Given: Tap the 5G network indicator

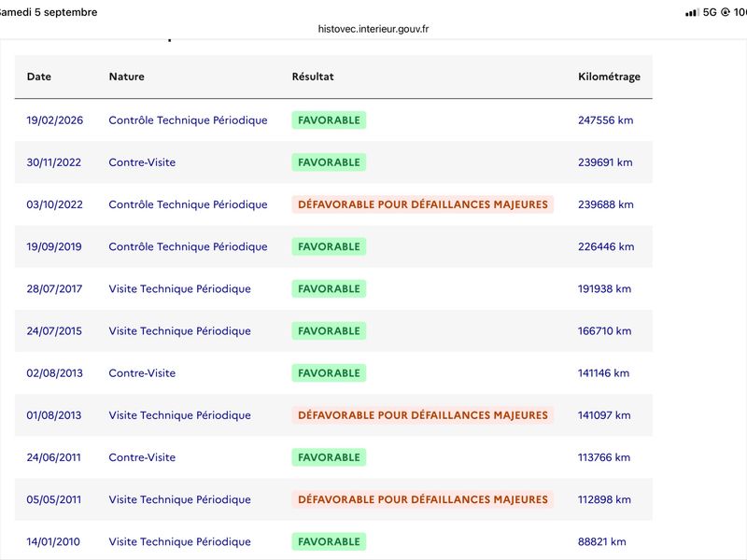Looking at the screenshot, I should coord(710,12).
